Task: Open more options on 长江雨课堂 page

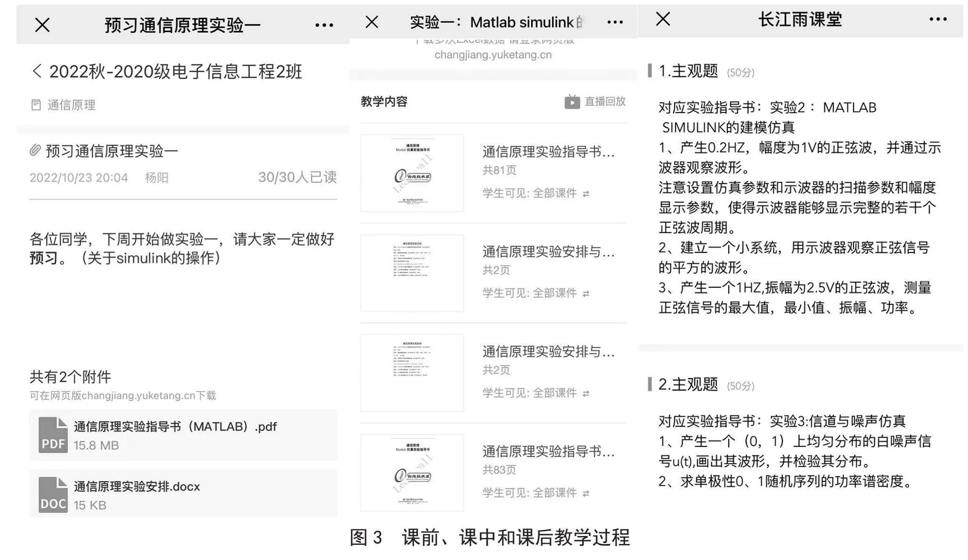Action: (x=938, y=19)
